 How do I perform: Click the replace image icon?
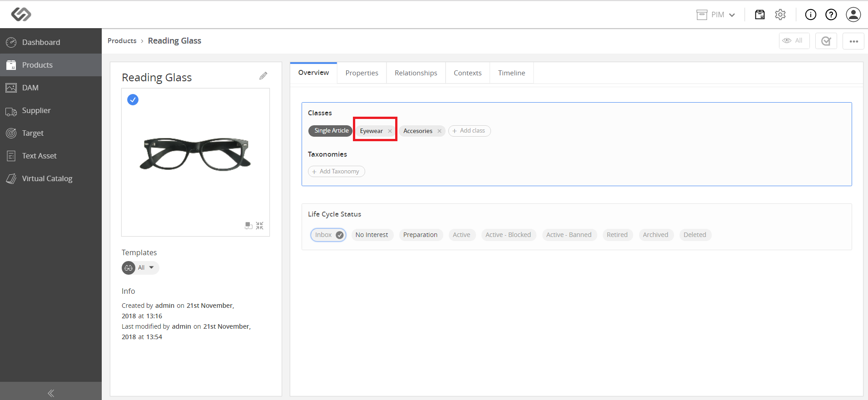pyautogui.click(x=248, y=226)
